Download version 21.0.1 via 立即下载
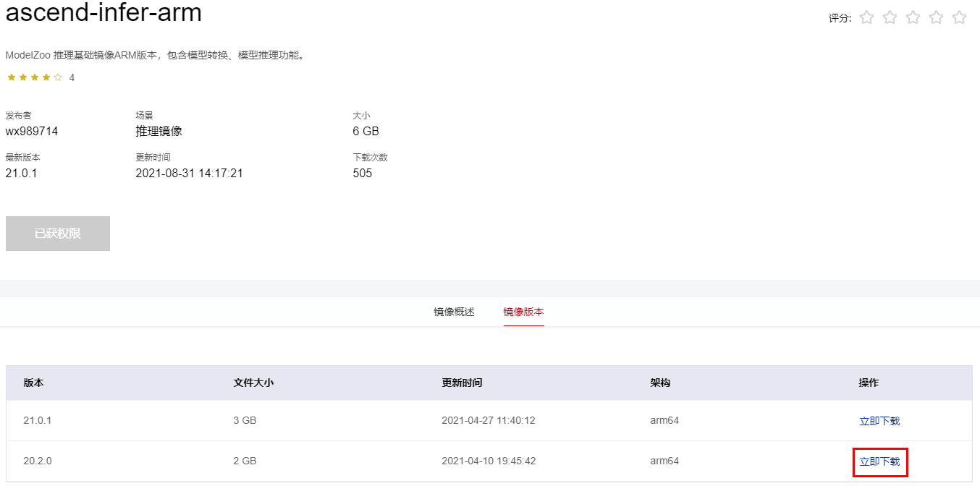This screenshot has width=980, height=486. pyautogui.click(x=879, y=421)
